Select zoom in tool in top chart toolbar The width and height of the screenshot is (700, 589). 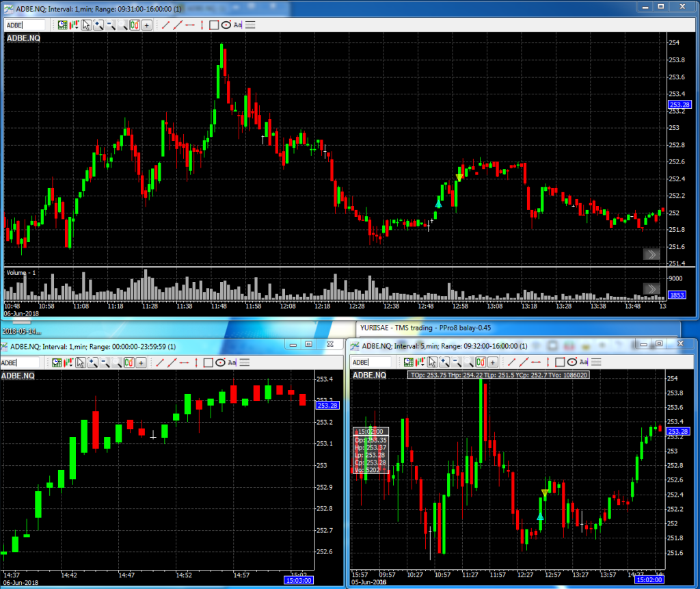coord(98,25)
